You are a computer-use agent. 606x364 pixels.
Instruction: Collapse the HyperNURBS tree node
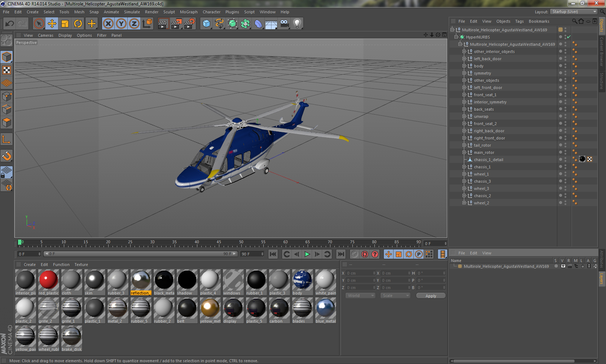click(x=456, y=37)
